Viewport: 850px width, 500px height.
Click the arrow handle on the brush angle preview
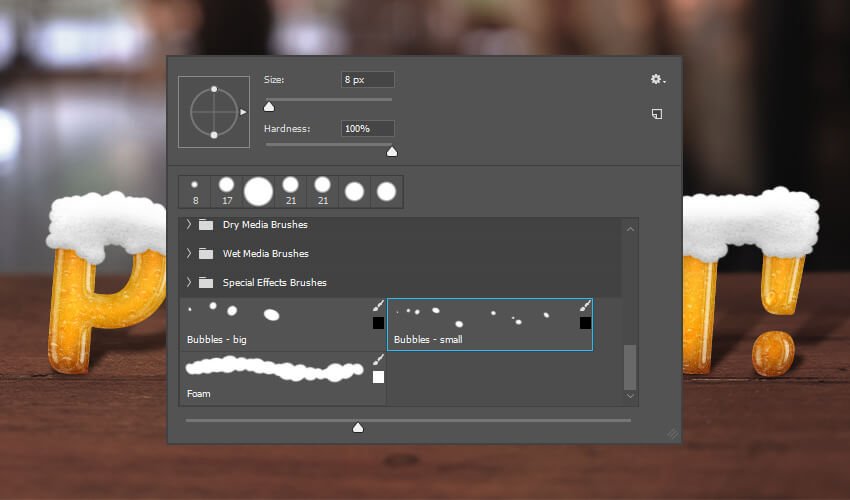(243, 112)
